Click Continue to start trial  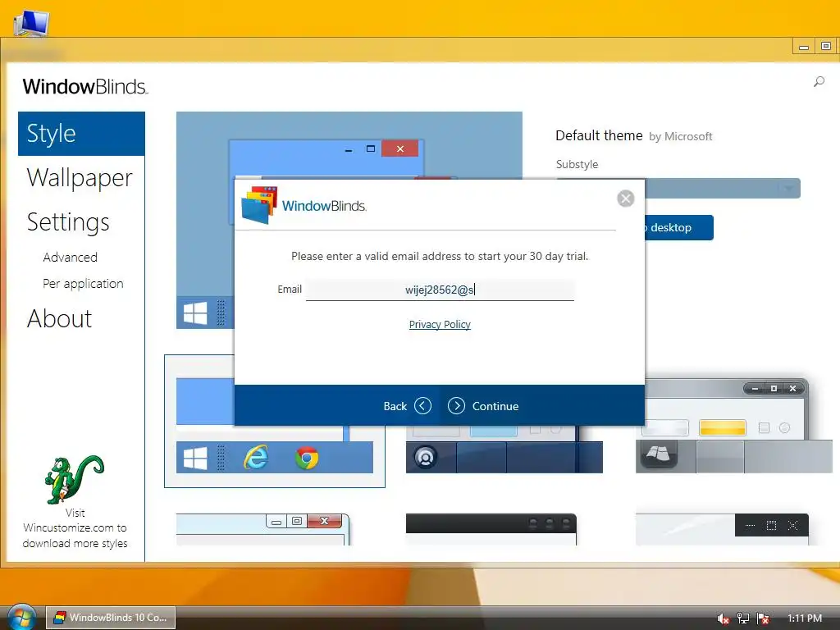483,406
